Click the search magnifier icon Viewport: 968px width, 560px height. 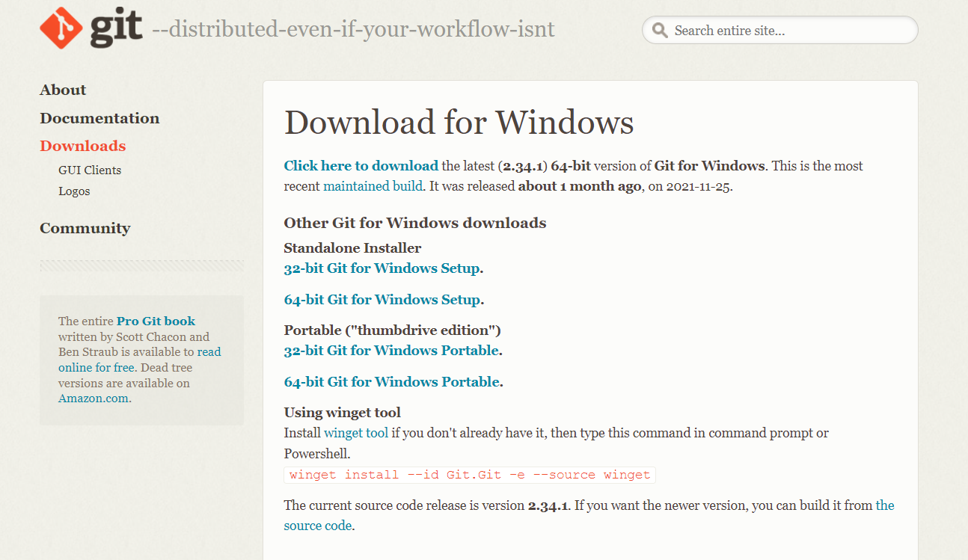(x=660, y=31)
